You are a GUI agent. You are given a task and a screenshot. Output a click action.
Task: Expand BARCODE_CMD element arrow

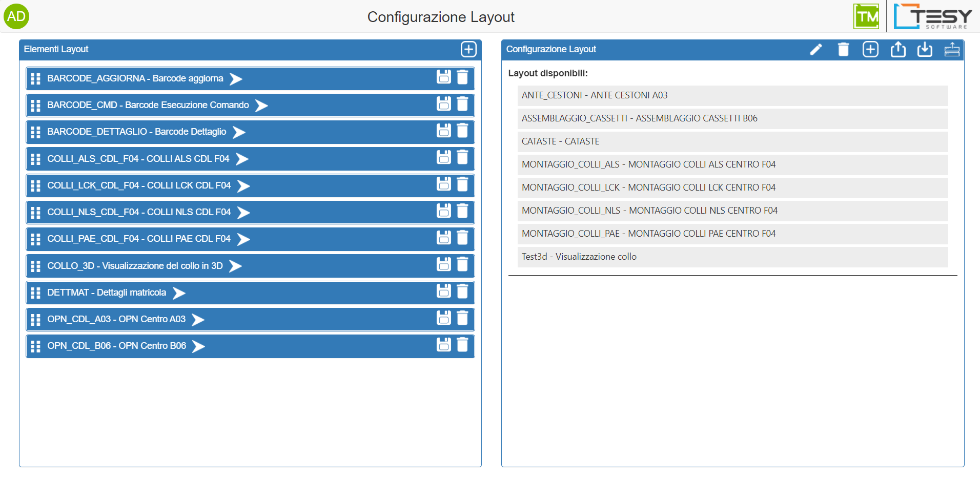(x=261, y=106)
